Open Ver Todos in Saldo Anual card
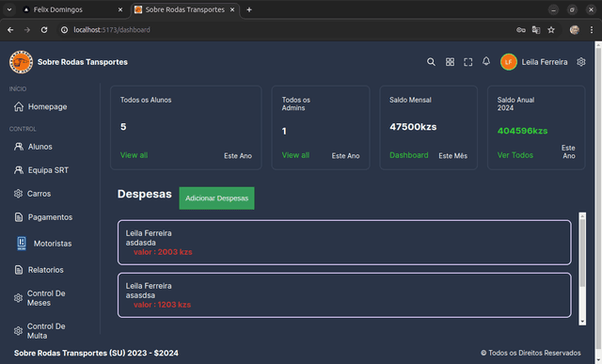The width and height of the screenshot is (602, 364). coord(515,155)
